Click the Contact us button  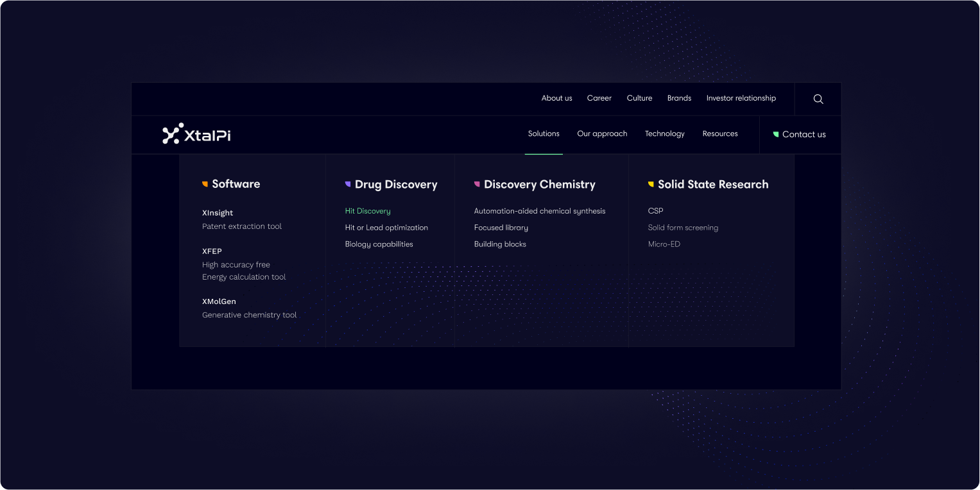(x=800, y=134)
